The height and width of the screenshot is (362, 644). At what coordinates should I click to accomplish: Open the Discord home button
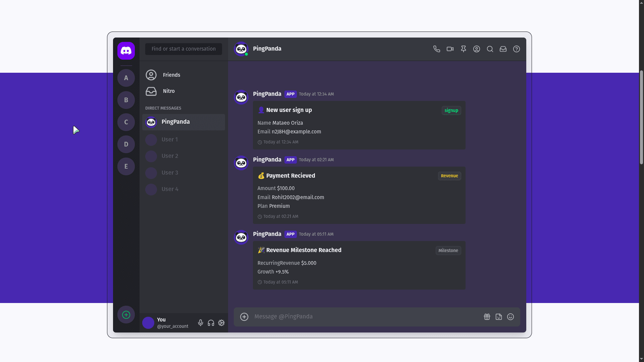[x=126, y=51]
